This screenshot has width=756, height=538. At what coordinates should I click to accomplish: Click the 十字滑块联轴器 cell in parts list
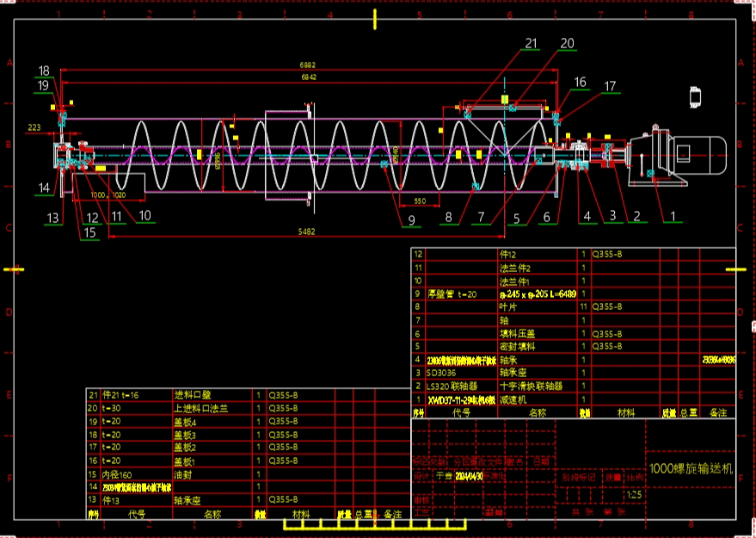coord(532,386)
